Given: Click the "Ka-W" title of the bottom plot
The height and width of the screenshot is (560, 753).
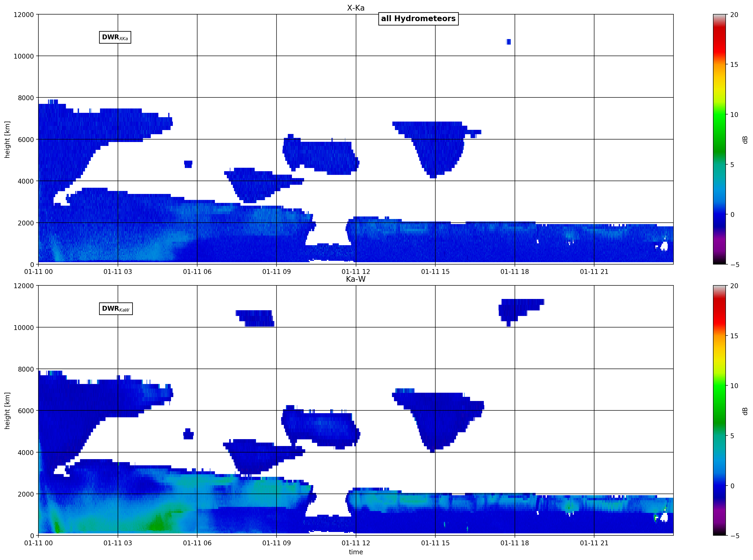Looking at the screenshot, I should (x=356, y=279).
